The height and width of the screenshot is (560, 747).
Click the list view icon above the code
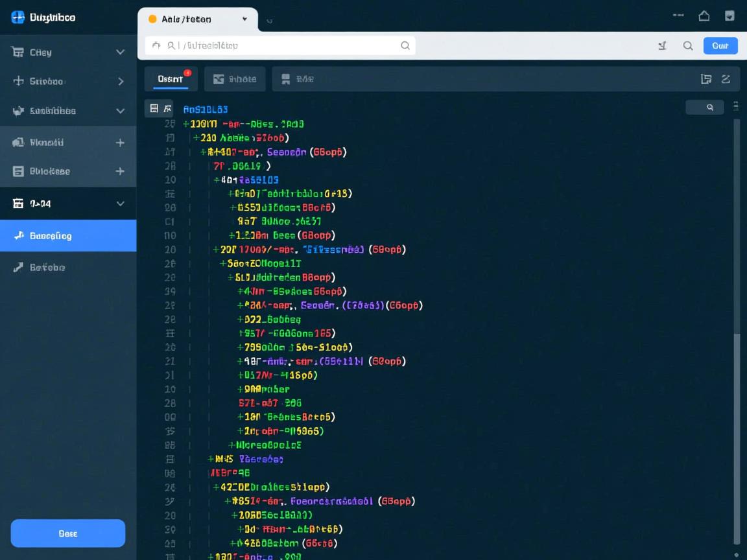click(x=154, y=108)
